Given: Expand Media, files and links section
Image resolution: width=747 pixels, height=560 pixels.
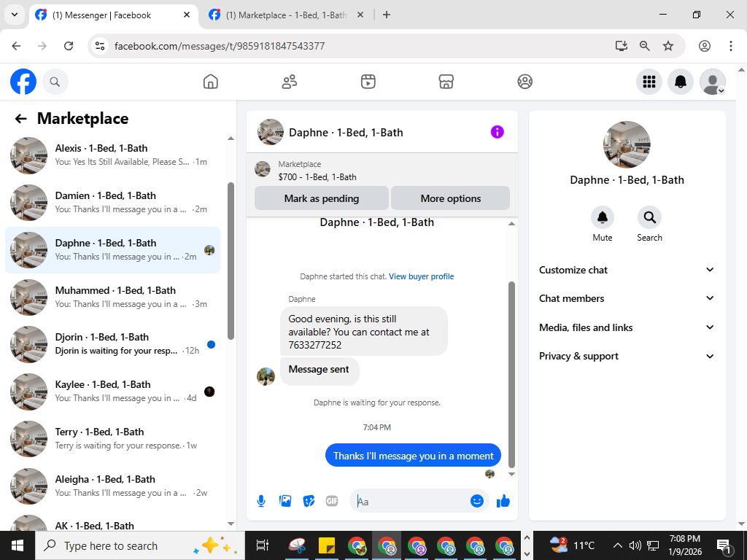Looking at the screenshot, I should tap(627, 327).
